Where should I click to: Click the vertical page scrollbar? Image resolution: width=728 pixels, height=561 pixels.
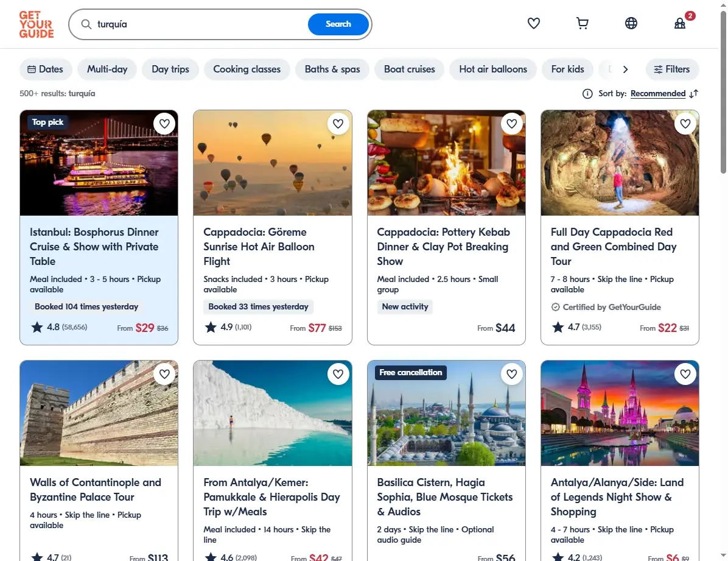pyautogui.click(x=723, y=93)
